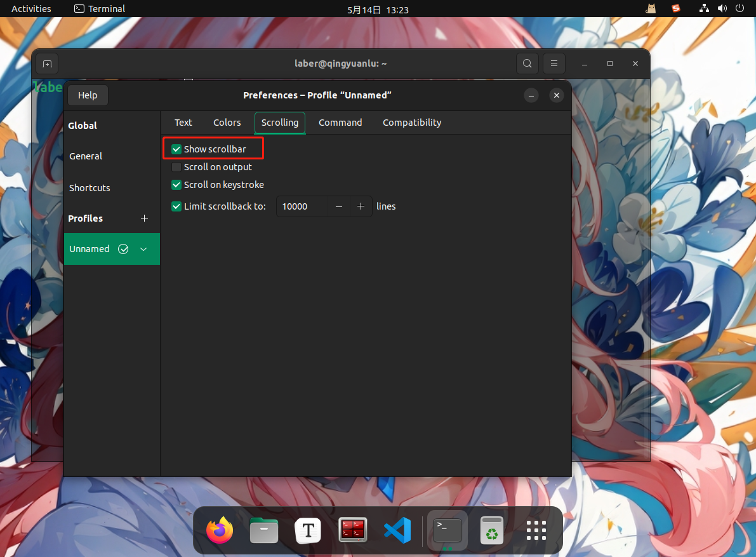Open the General global settings
Screen dimensions: 756x557
coord(112,156)
